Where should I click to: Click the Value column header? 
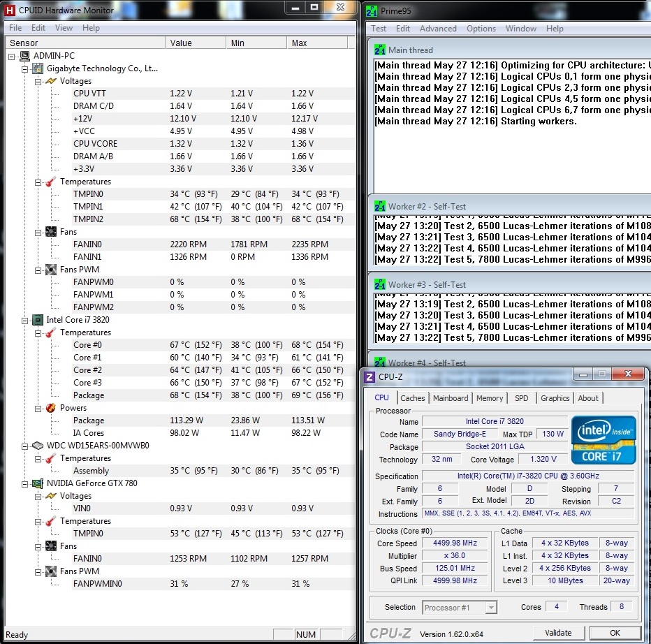click(196, 43)
